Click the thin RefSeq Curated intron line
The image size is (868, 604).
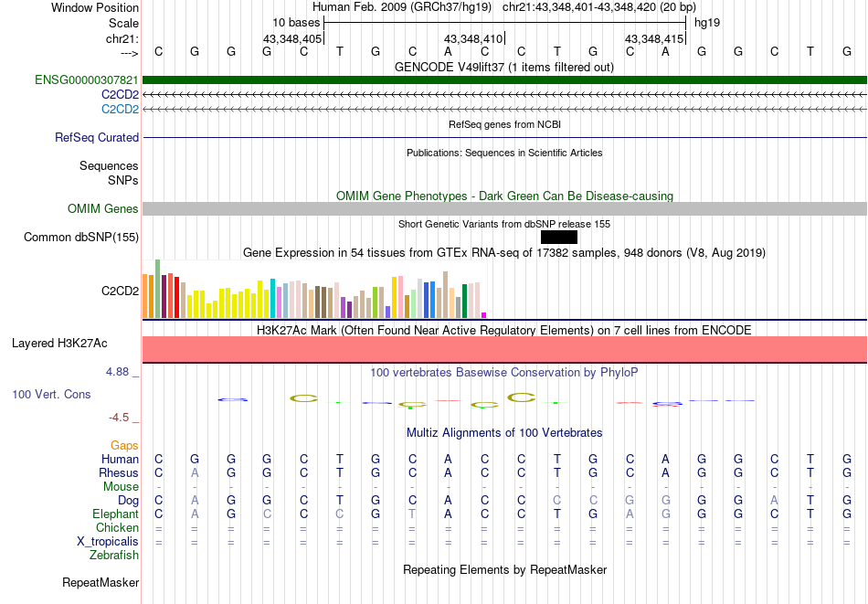504,137
